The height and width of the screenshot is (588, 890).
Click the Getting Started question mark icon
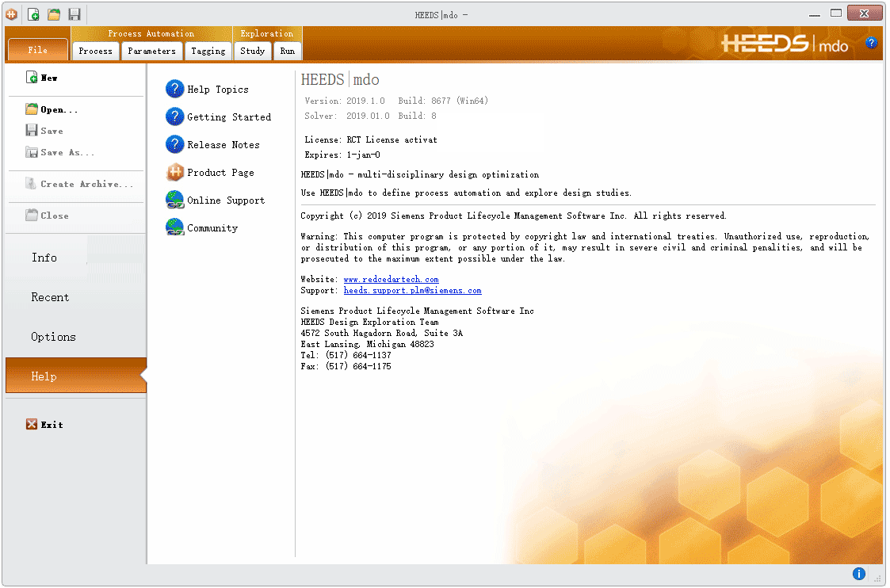(x=175, y=116)
